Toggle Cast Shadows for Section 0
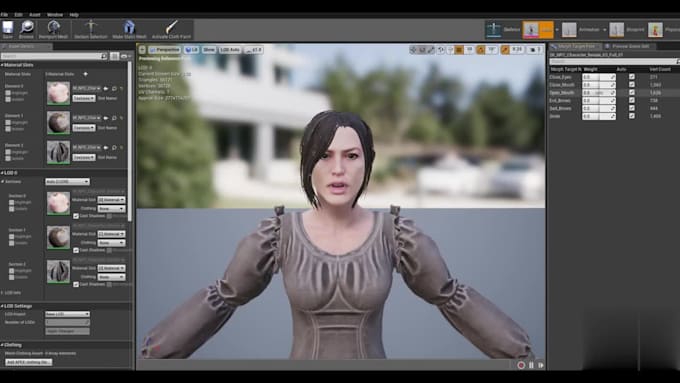This screenshot has height=383, width=680. point(76,216)
